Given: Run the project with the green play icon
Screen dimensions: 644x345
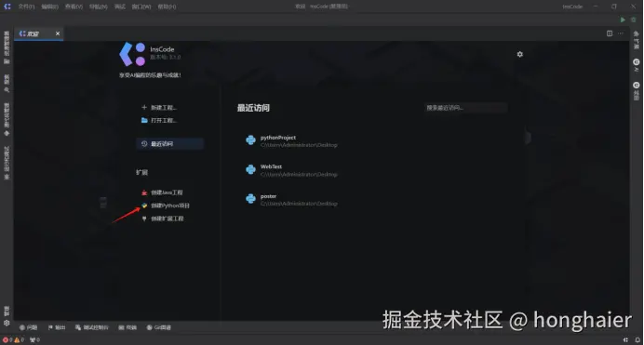Looking at the screenshot, I should 623,20.
